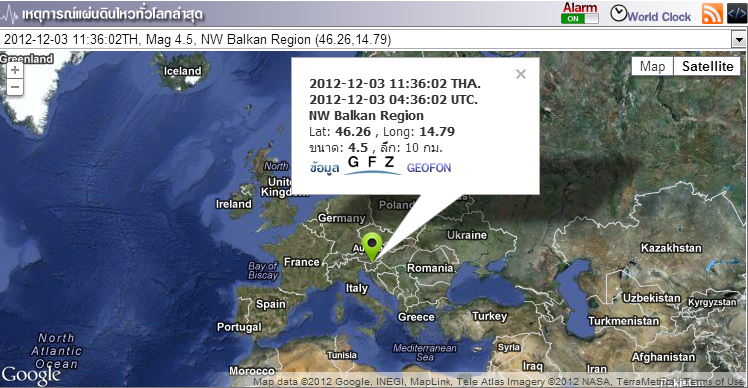Click the seismograph wave icon in header
The image size is (748, 388).
coord(10,15)
